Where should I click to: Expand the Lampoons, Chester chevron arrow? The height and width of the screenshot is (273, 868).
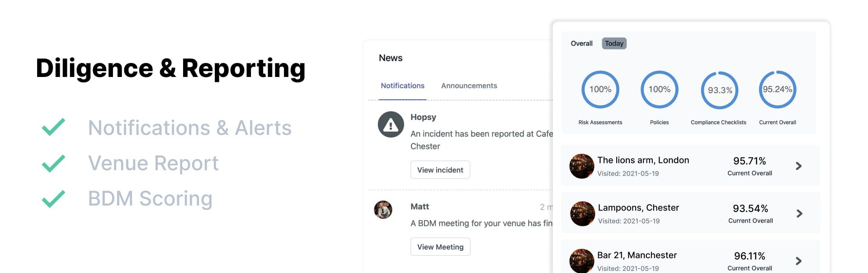coord(799,214)
